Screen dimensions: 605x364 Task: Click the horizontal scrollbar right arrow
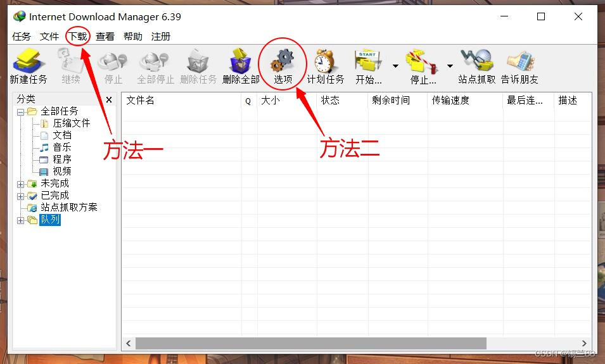tap(584, 343)
